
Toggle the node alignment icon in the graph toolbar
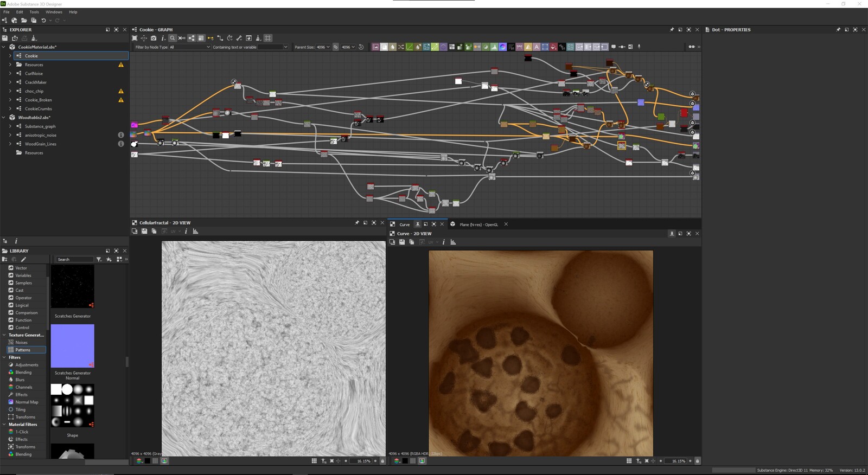pos(192,38)
